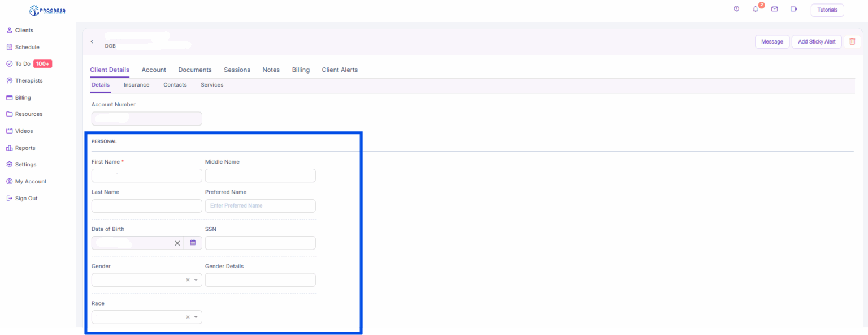Click the Preferred Name input field
This screenshot has height=335, width=868.
(x=260, y=206)
